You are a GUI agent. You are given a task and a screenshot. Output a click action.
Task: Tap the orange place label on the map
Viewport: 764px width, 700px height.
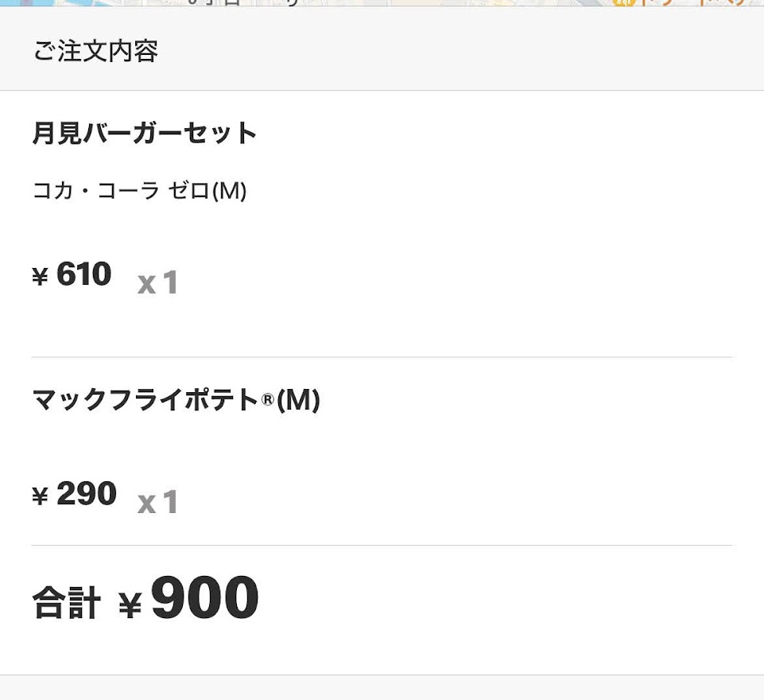692,2
